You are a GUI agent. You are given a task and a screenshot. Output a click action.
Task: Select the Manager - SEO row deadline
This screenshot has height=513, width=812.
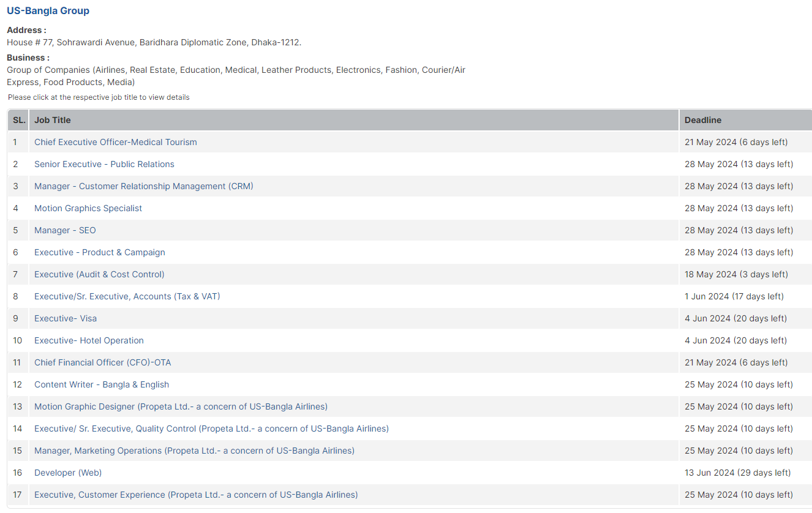[739, 230]
